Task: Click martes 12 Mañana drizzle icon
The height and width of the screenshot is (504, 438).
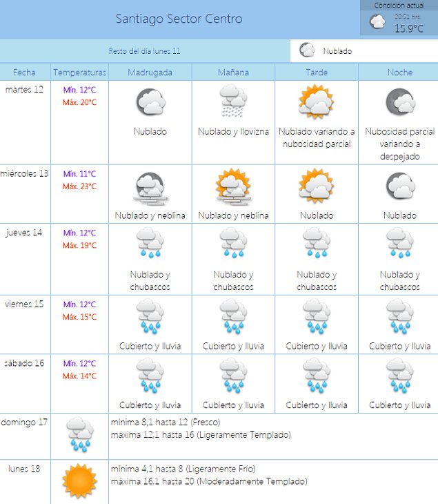Action: 233,102
